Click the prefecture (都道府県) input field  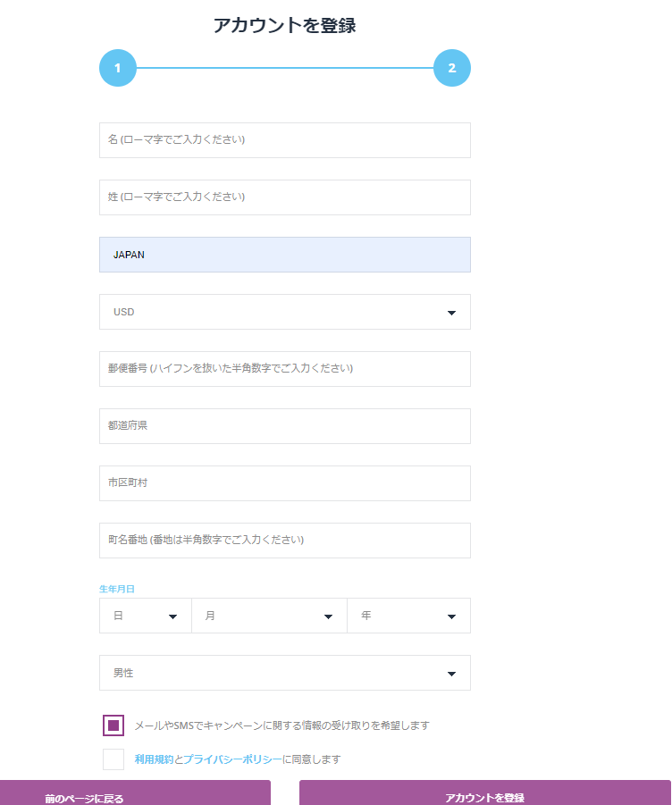pyautogui.click(x=284, y=426)
